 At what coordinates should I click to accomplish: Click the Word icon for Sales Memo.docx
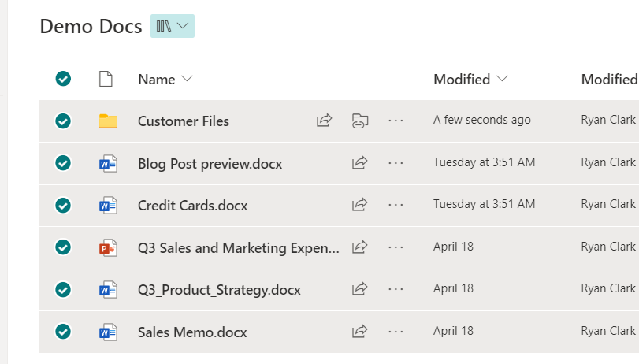tap(109, 332)
